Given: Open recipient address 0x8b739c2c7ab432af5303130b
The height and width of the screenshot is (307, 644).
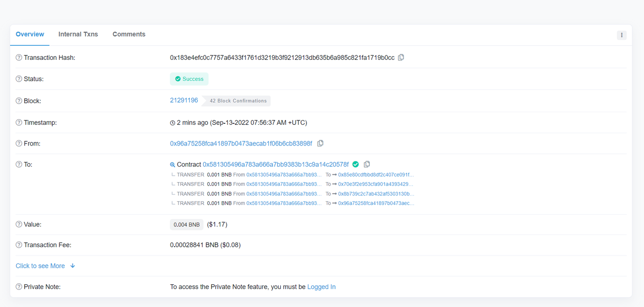Looking at the screenshot, I should (x=376, y=194).
